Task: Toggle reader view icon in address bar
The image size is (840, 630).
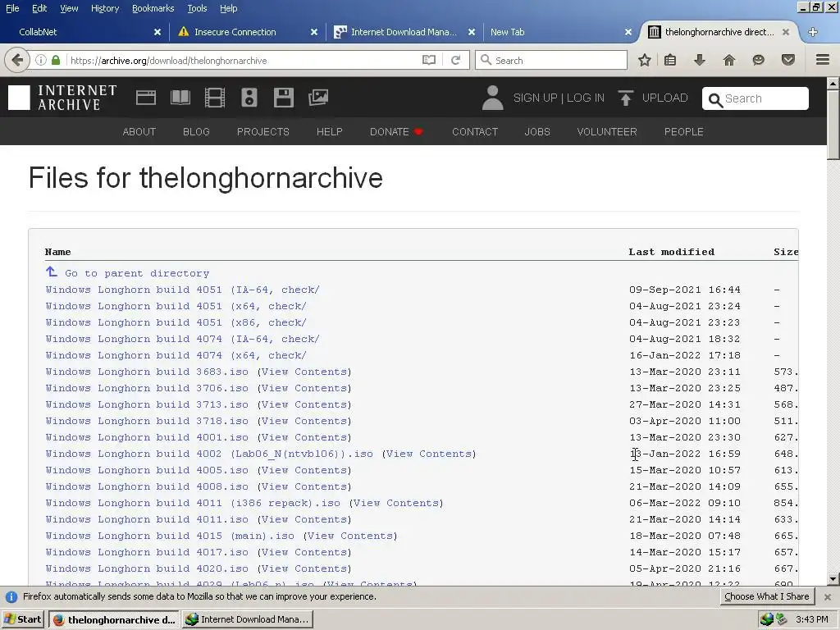Action: click(428, 60)
